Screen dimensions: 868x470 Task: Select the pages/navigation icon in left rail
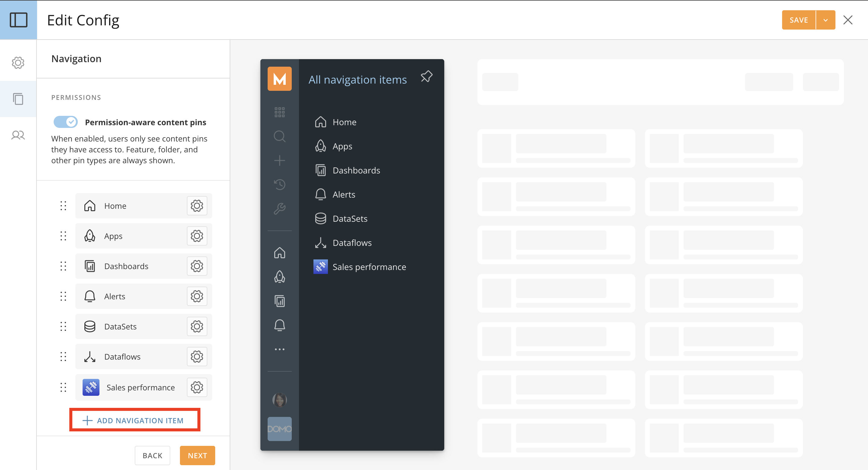click(18, 99)
